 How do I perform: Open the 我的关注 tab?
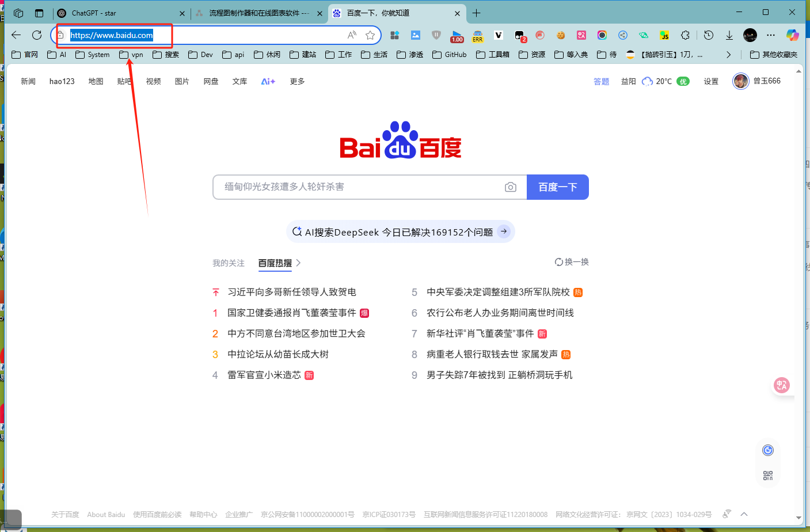[229, 263]
